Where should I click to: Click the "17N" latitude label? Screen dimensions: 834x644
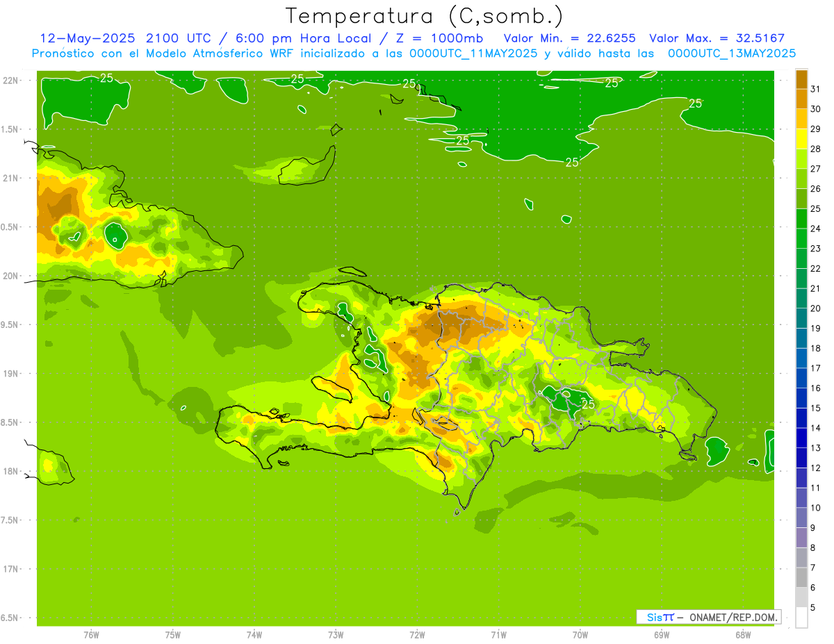tap(12, 569)
